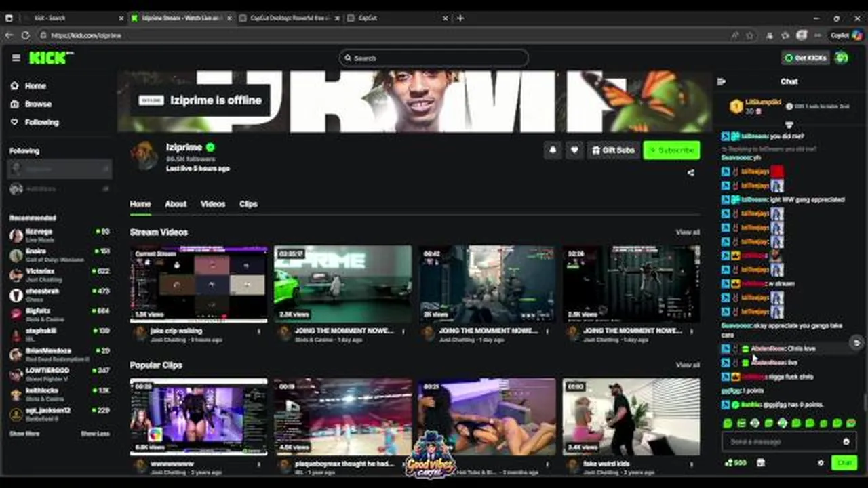The image size is (868, 488).
Task: Focus the Kick search box
Action: tap(434, 58)
